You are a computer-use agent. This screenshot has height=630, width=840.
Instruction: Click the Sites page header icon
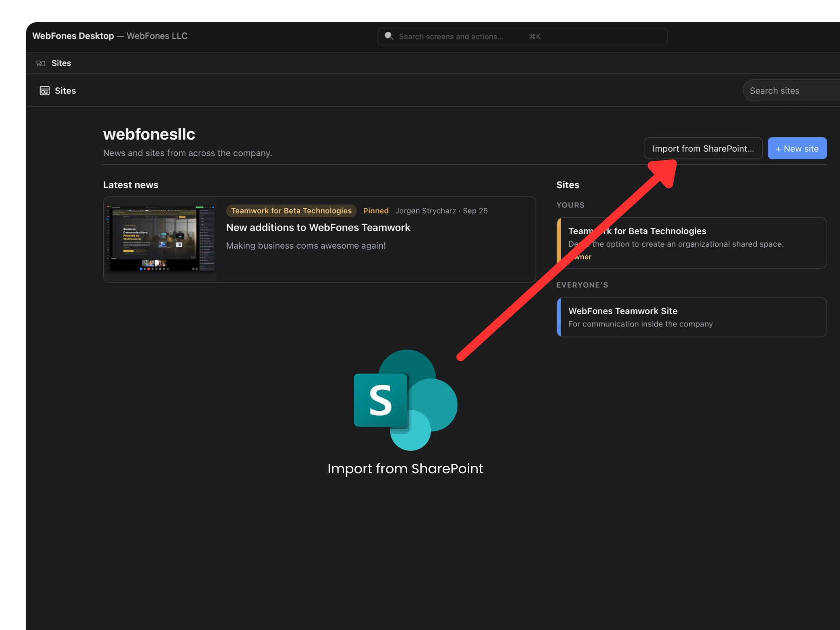click(45, 91)
